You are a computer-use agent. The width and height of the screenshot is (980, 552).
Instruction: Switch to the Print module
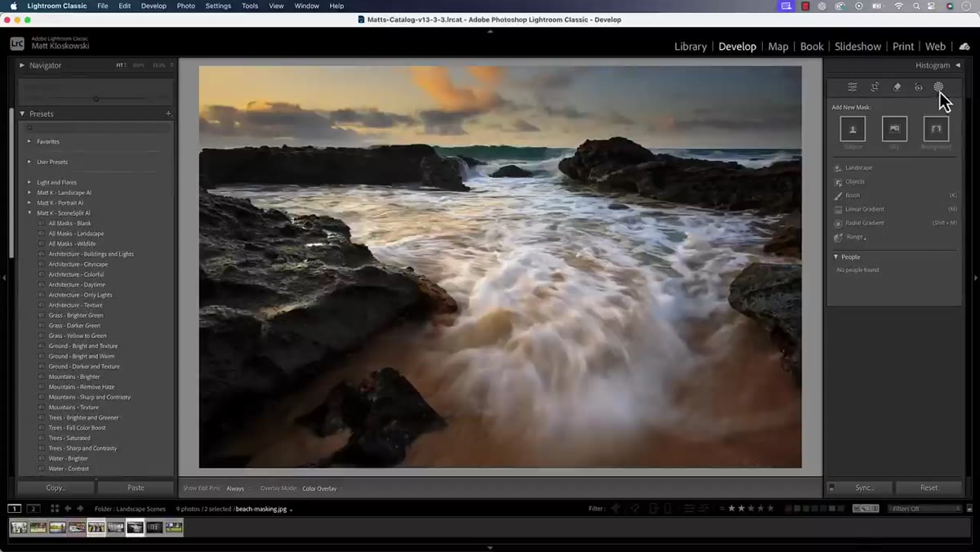pyautogui.click(x=903, y=47)
